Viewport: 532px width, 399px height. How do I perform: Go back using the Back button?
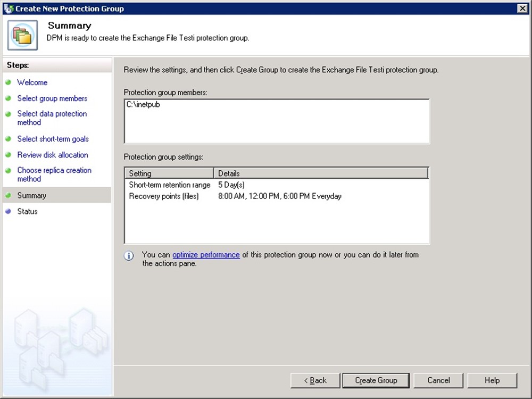click(315, 380)
